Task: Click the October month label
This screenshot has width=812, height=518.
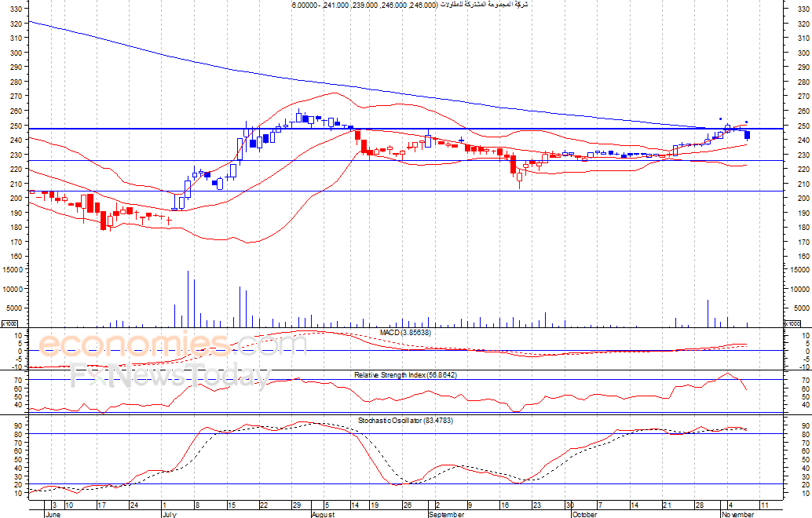Action: (585, 514)
